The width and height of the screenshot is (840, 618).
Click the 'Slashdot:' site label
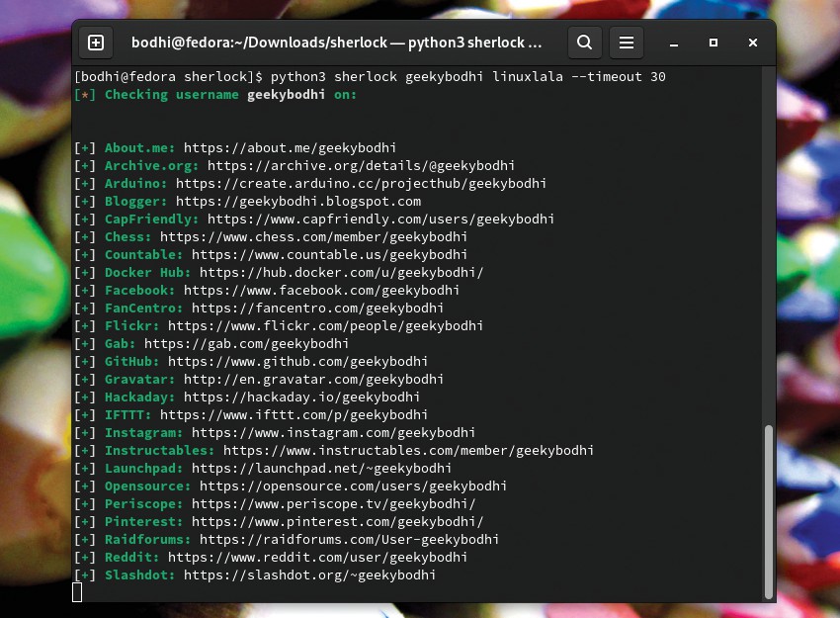point(139,575)
